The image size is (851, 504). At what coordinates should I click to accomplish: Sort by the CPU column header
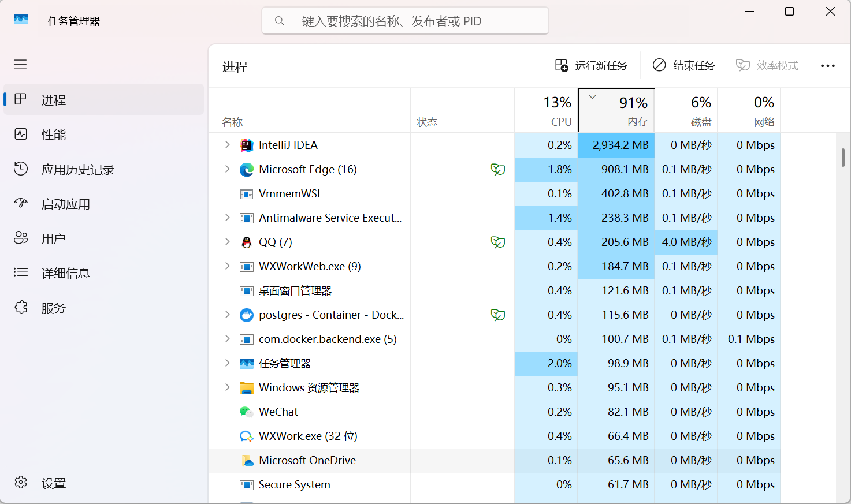pos(547,110)
